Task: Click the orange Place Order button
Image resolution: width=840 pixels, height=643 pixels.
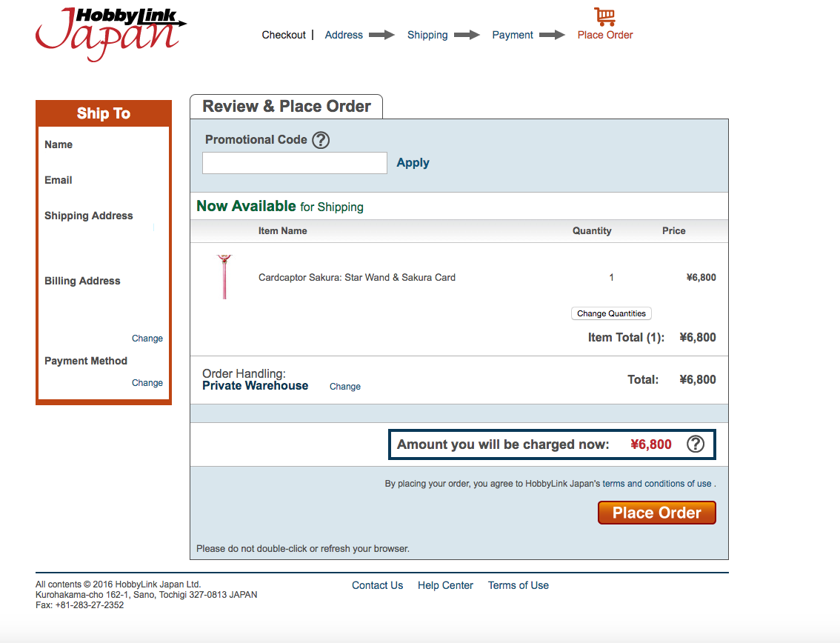Action: pos(657,513)
